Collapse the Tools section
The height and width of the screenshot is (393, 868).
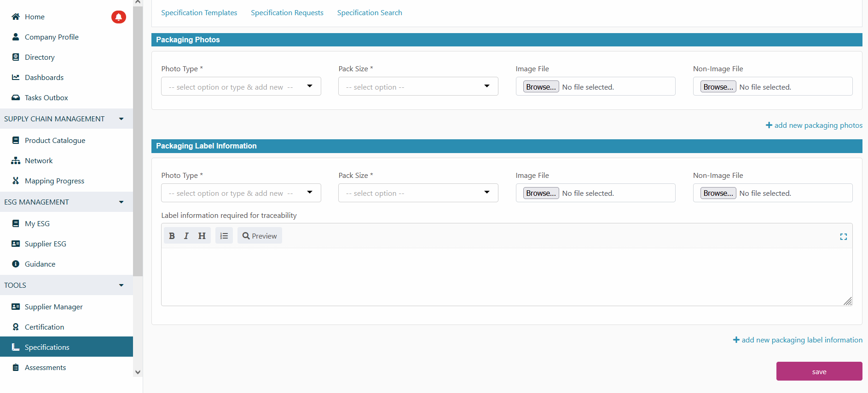tap(121, 285)
